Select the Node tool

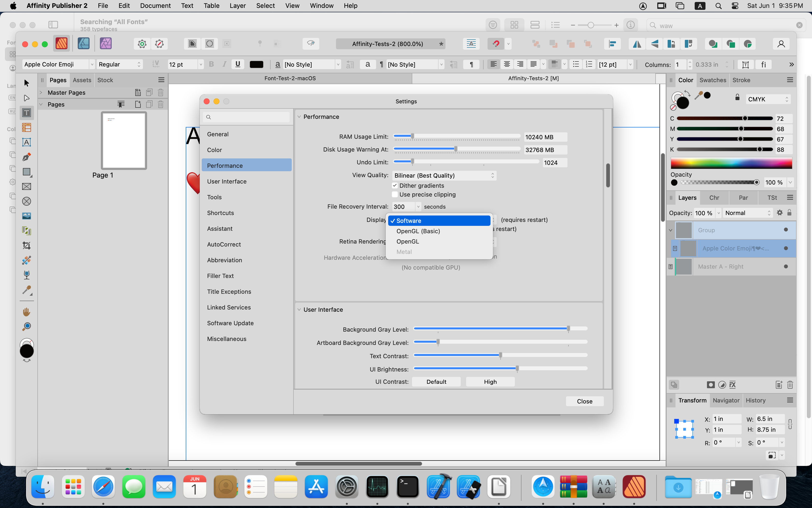[27, 98]
